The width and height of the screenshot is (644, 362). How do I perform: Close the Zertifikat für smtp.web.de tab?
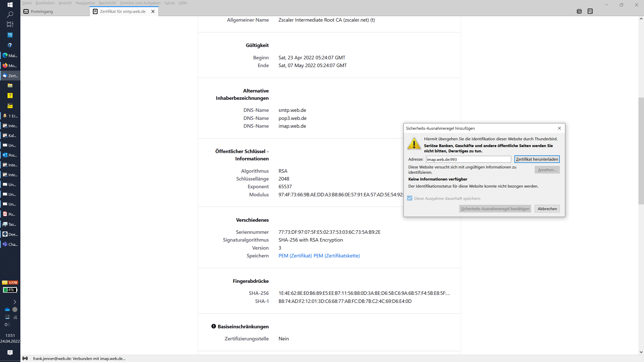[x=153, y=11]
